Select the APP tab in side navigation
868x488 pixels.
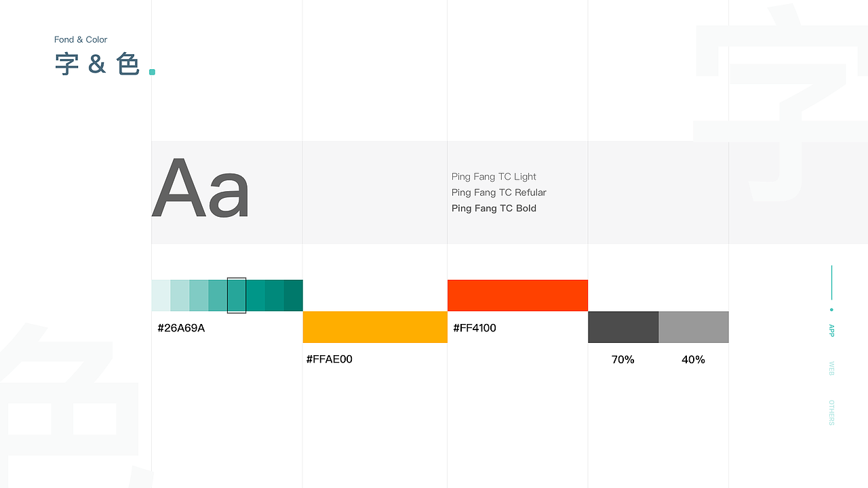click(831, 330)
